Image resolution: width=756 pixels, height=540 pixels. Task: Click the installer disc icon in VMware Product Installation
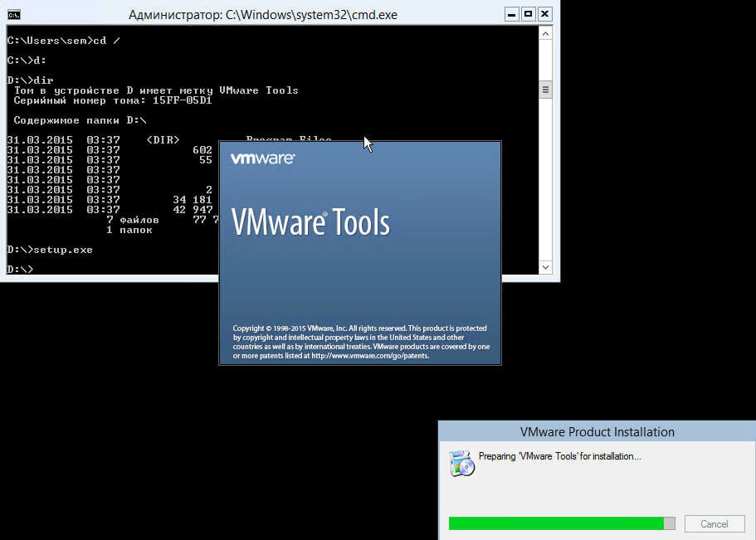tap(461, 464)
